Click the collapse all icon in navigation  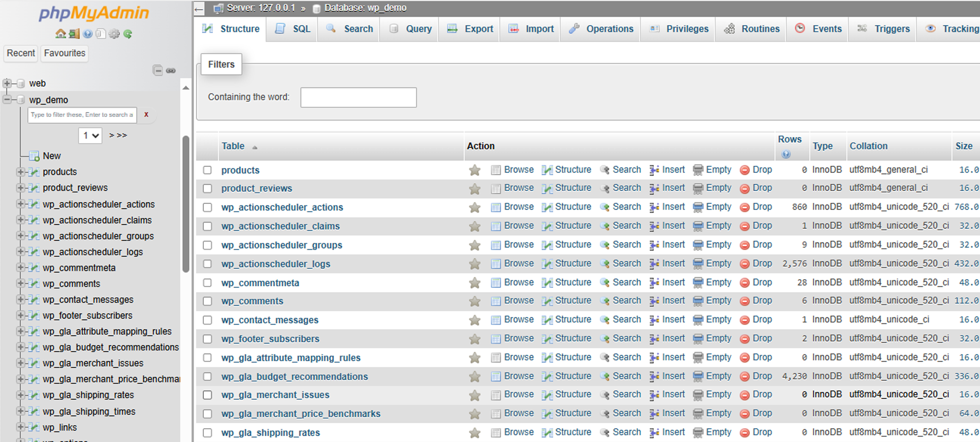point(158,70)
